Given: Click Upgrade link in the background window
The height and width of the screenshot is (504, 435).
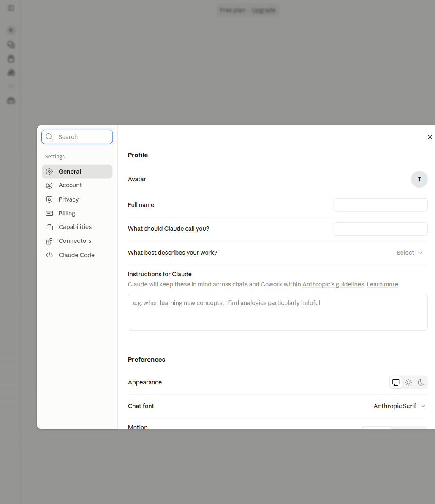Looking at the screenshot, I should pos(264,10).
